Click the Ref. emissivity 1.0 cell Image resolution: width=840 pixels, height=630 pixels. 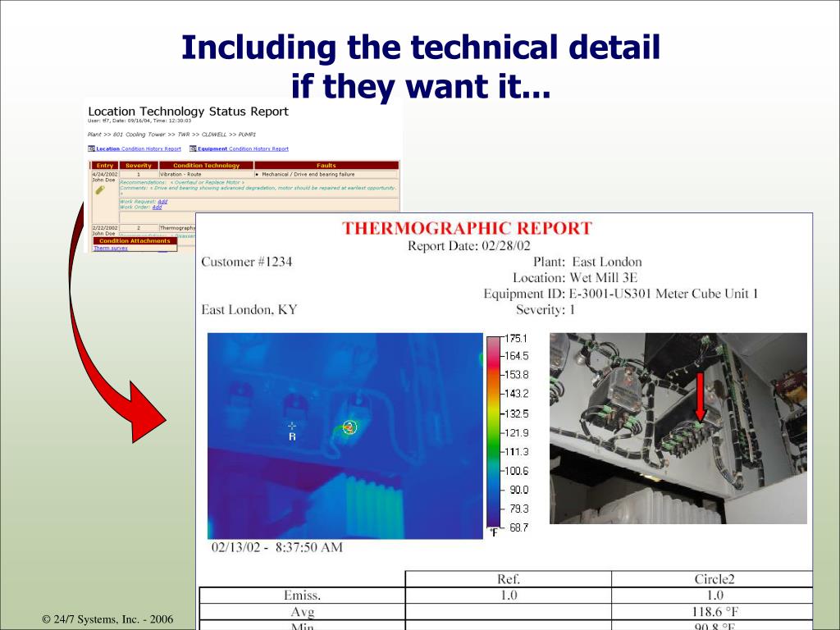pyautogui.click(x=509, y=596)
